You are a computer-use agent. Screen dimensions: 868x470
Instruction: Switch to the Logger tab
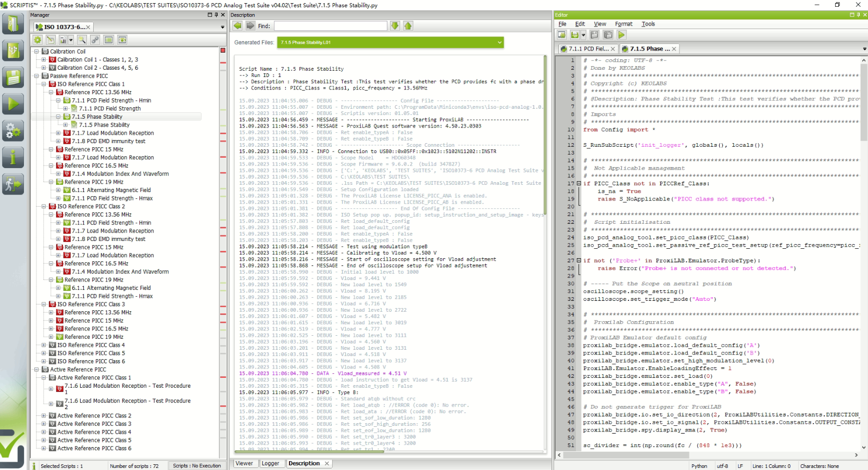point(270,463)
